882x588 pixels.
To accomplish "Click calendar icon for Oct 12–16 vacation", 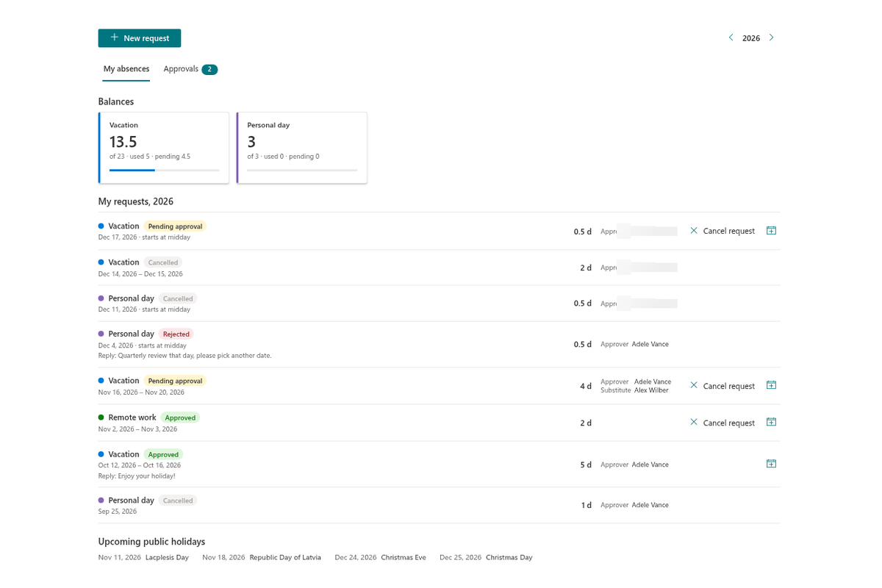I will pos(771,464).
